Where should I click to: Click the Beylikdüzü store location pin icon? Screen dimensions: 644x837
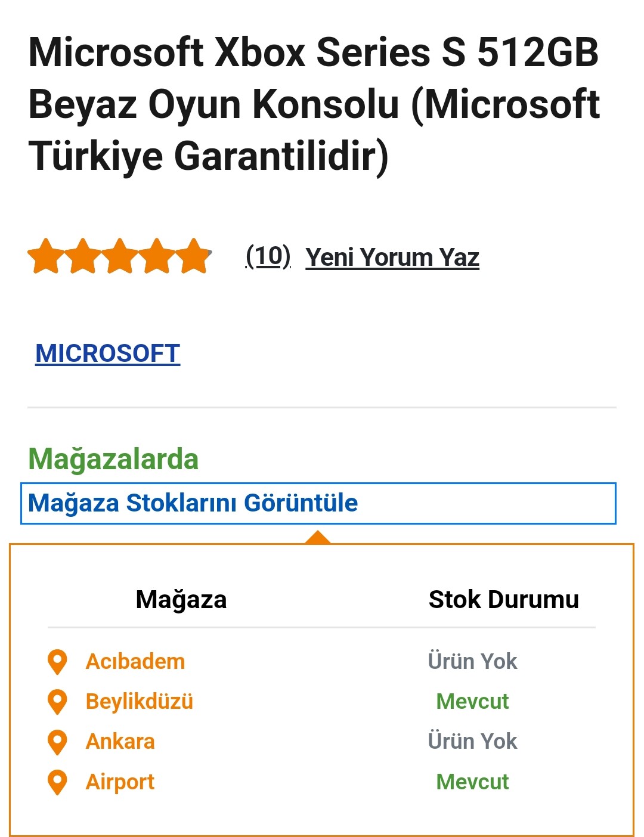[x=57, y=702]
